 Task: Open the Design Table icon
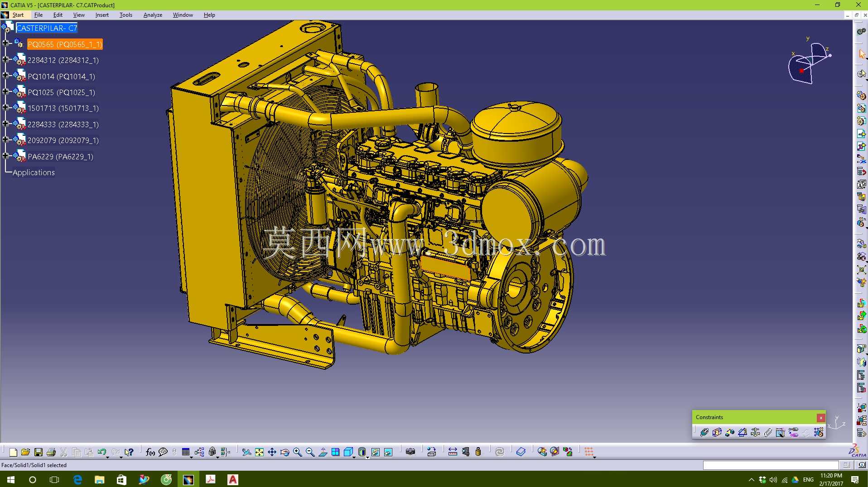[186, 452]
